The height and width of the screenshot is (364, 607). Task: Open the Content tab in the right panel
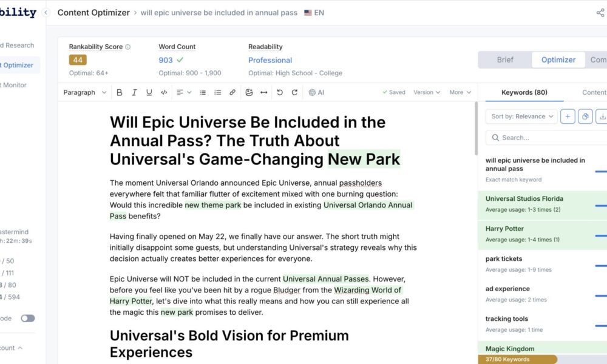594,92
